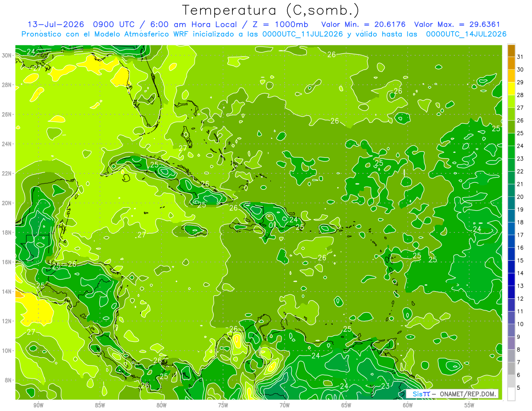Click the 80W longitude axis label

161,405
